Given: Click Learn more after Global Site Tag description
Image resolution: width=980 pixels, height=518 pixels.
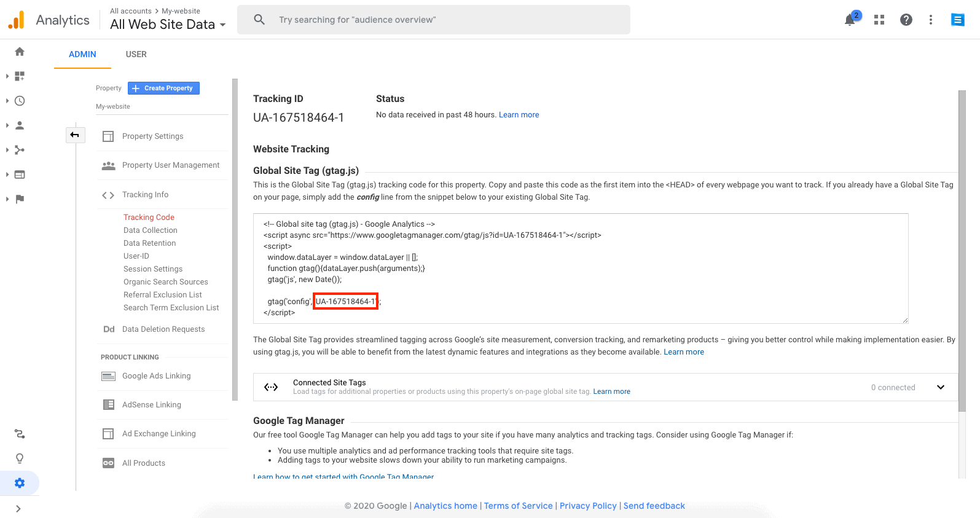Looking at the screenshot, I should pos(684,352).
